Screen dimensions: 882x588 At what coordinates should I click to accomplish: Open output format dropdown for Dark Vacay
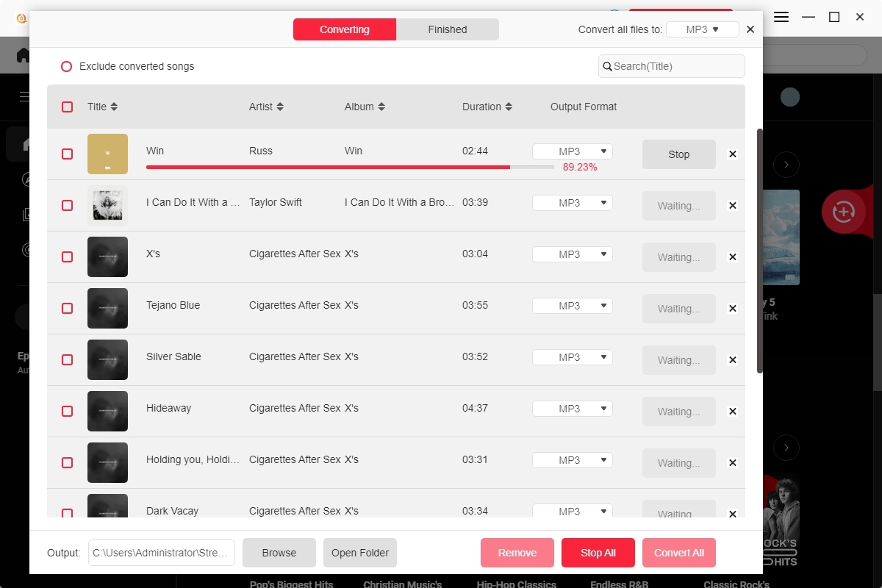pos(573,511)
